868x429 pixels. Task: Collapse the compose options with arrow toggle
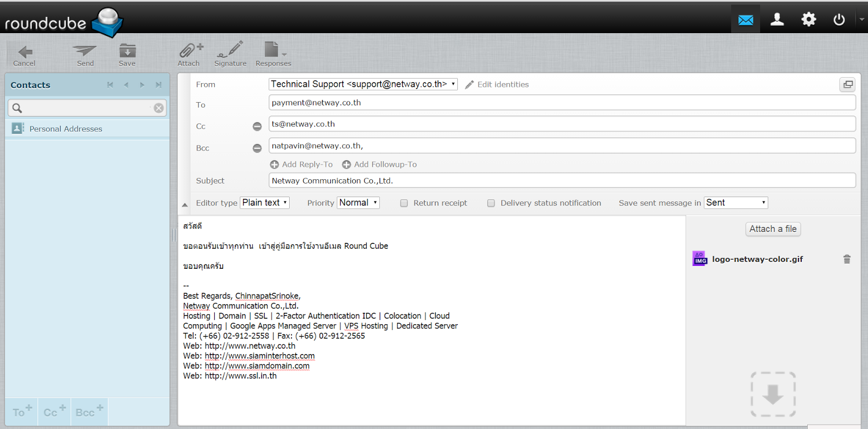(x=184, y=205)
